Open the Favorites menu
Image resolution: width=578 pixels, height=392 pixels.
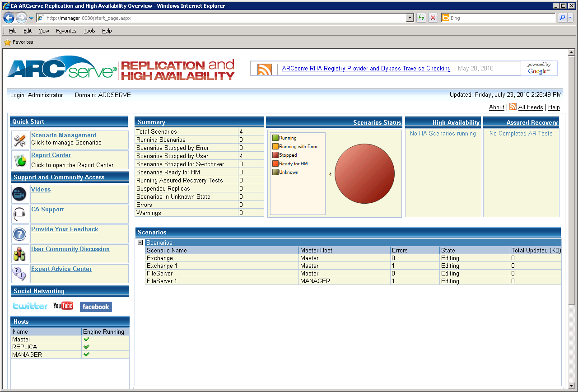coord(66,31)
